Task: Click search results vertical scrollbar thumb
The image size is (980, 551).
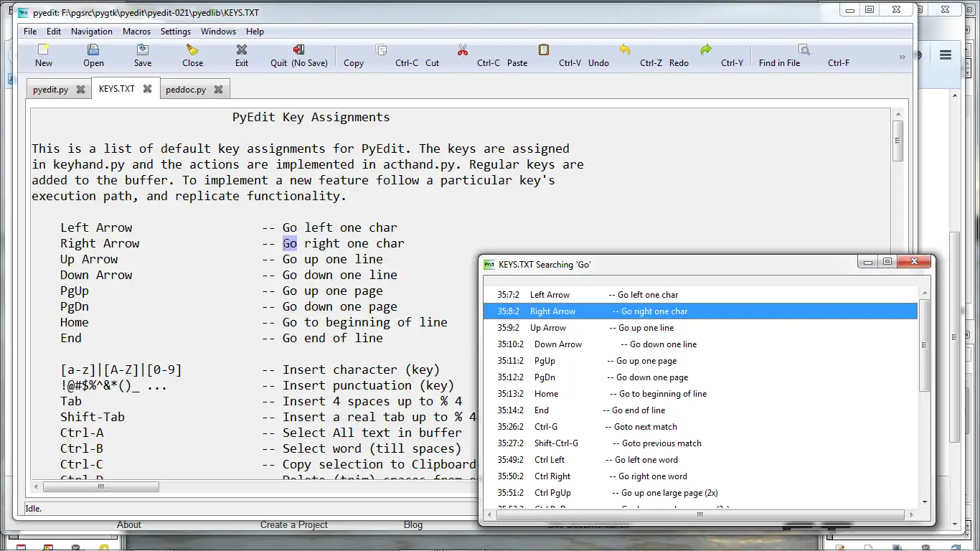Action: tap(924, 345)
